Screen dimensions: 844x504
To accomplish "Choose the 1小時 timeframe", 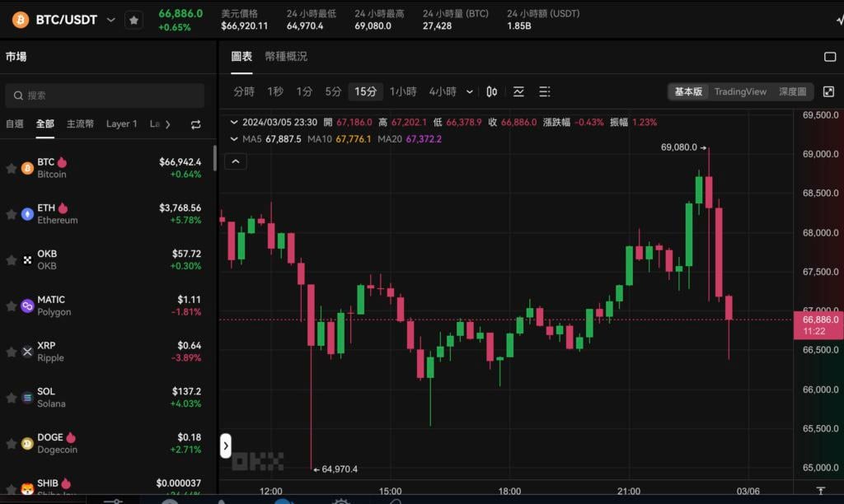I will coord(403,92).
